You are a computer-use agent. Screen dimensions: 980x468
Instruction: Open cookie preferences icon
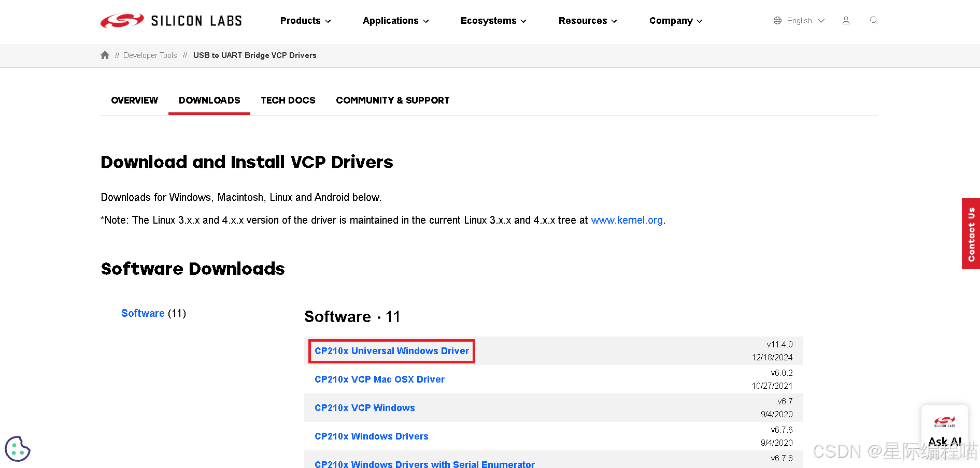(18, 448)
